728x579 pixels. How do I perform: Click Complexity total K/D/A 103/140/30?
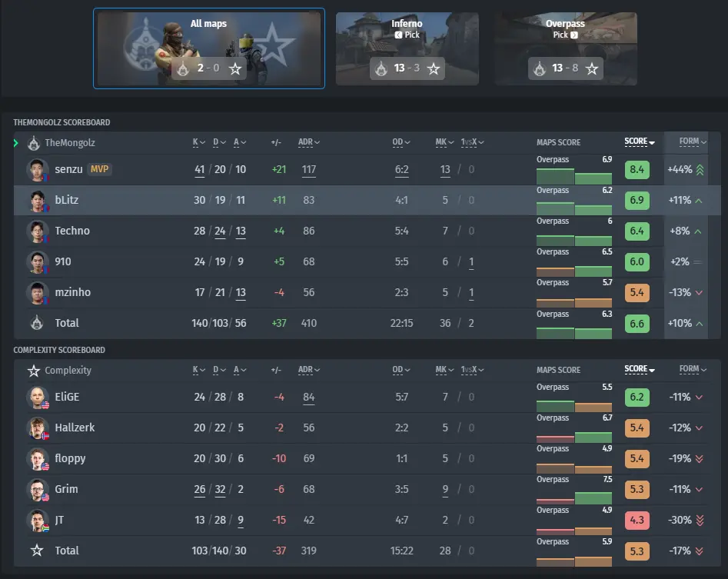219,551
